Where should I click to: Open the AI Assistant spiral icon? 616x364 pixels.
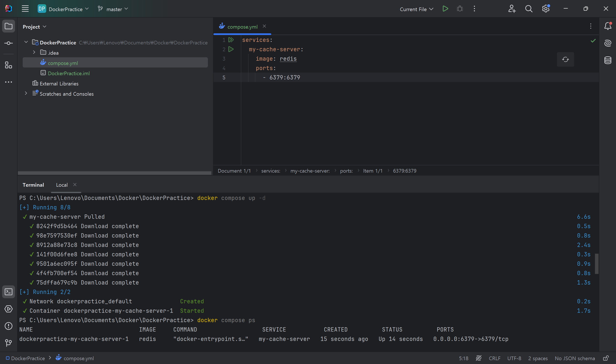coord(608,43)
